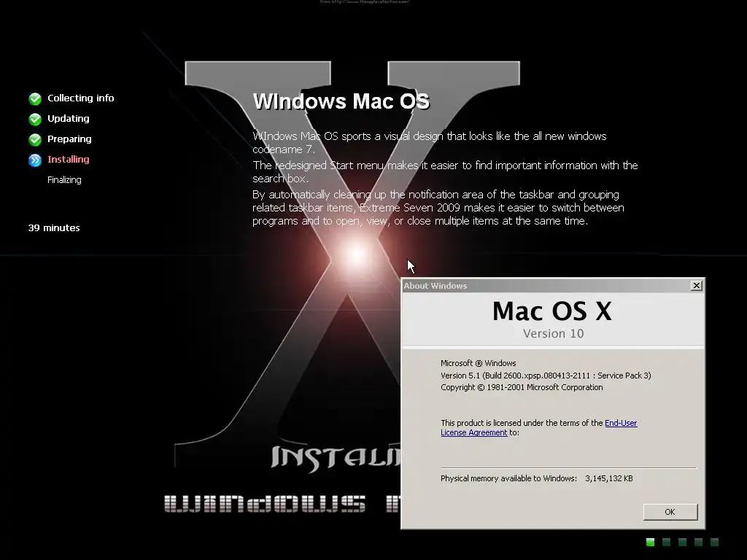Click the Version 10 subtitle
The image size is (747, 560).
553,333
